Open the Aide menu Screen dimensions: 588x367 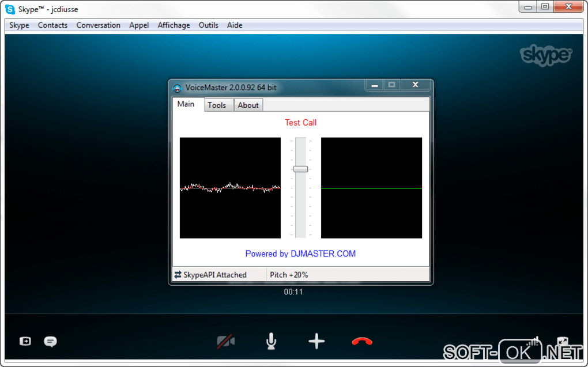[x=235, y=25]
